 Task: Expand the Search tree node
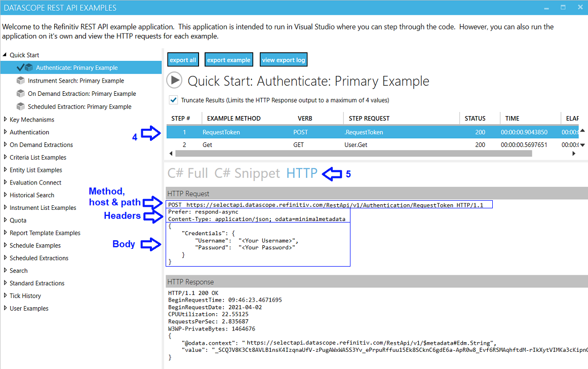click(5, 270)
